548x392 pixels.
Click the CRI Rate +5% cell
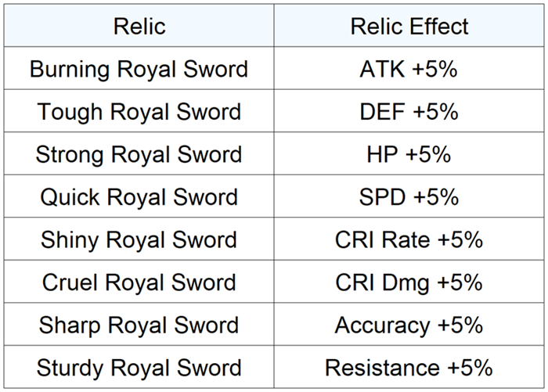[x=409, y=239]
